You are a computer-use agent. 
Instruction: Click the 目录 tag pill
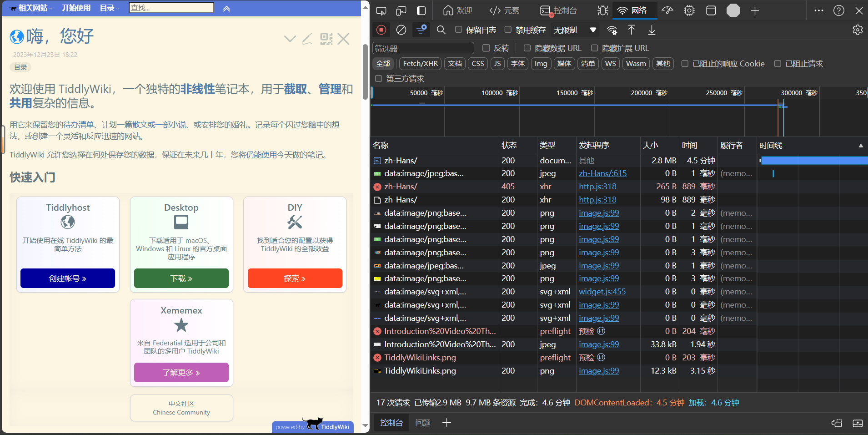[20, 67]
